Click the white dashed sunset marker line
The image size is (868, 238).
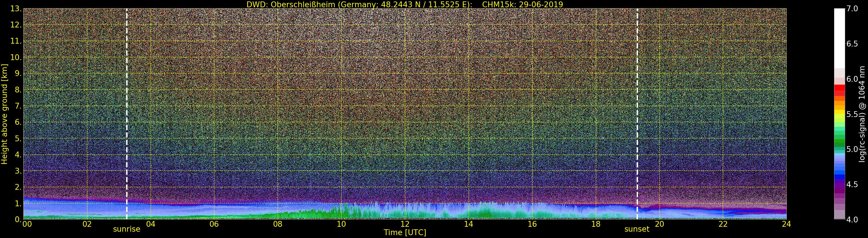coord(637,114)
